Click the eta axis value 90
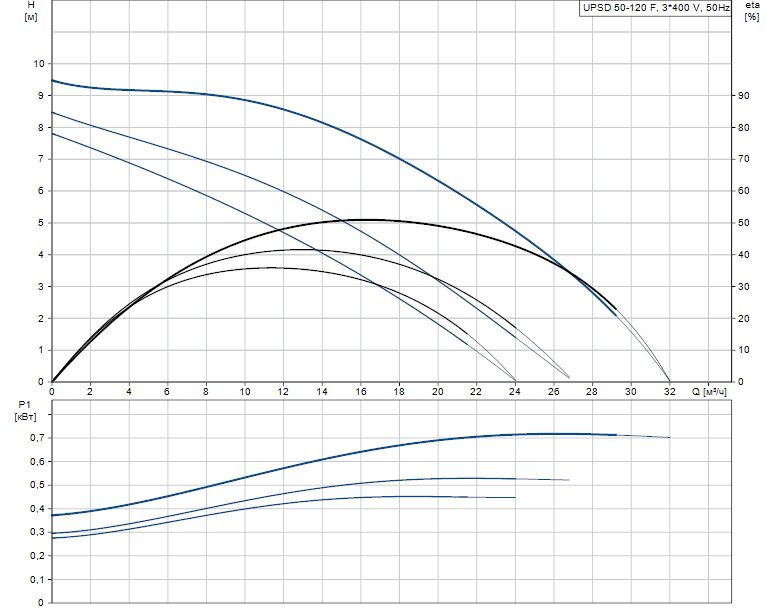 (743, 96)
